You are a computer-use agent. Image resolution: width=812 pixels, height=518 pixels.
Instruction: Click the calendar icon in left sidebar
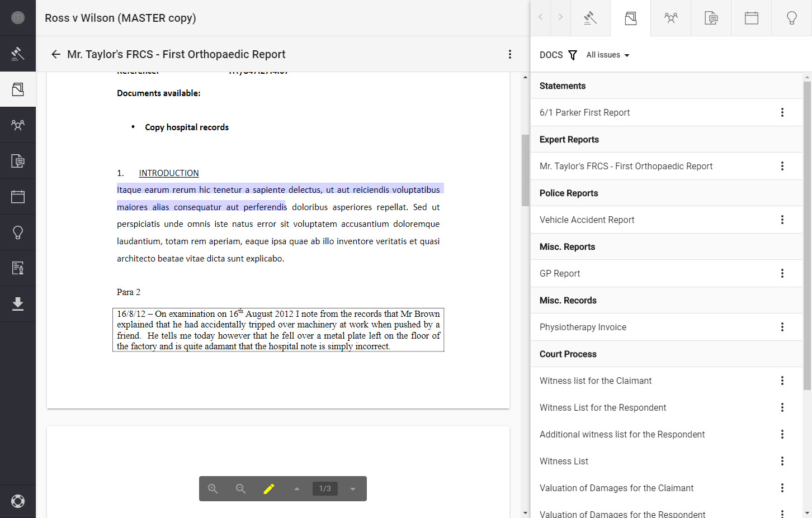click(18, 197)
